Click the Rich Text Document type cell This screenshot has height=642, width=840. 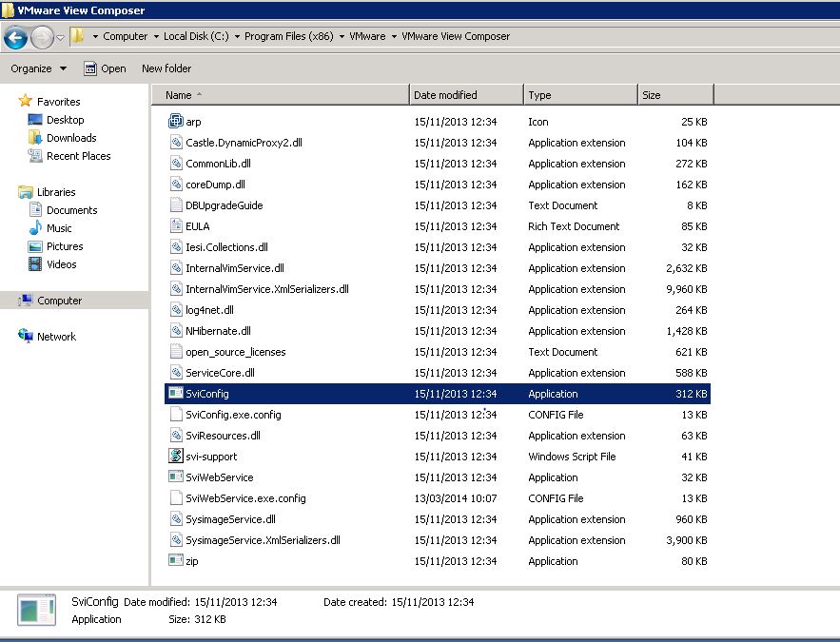click(574, 226)
